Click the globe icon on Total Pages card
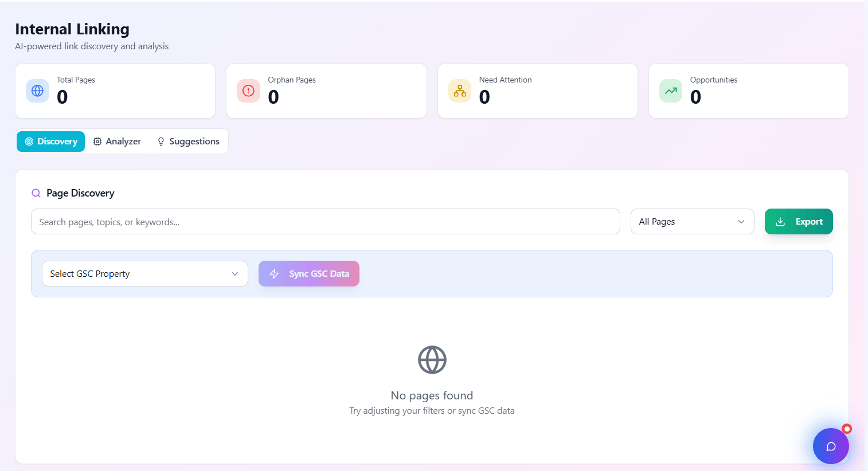 pos(37,91)
